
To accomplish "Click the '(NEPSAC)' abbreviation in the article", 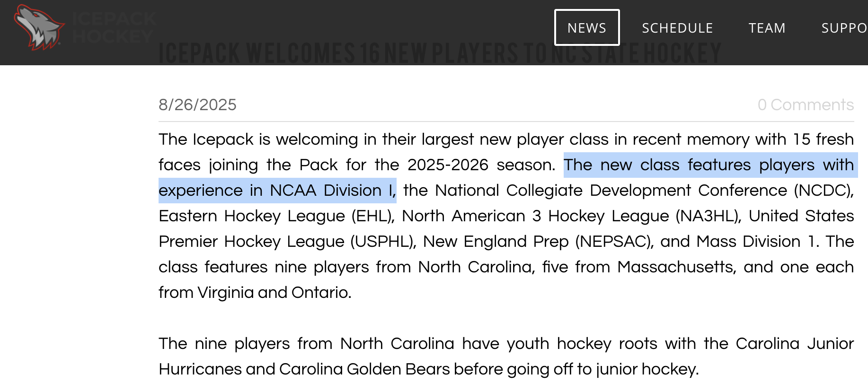I will click(x=614, y=242).
